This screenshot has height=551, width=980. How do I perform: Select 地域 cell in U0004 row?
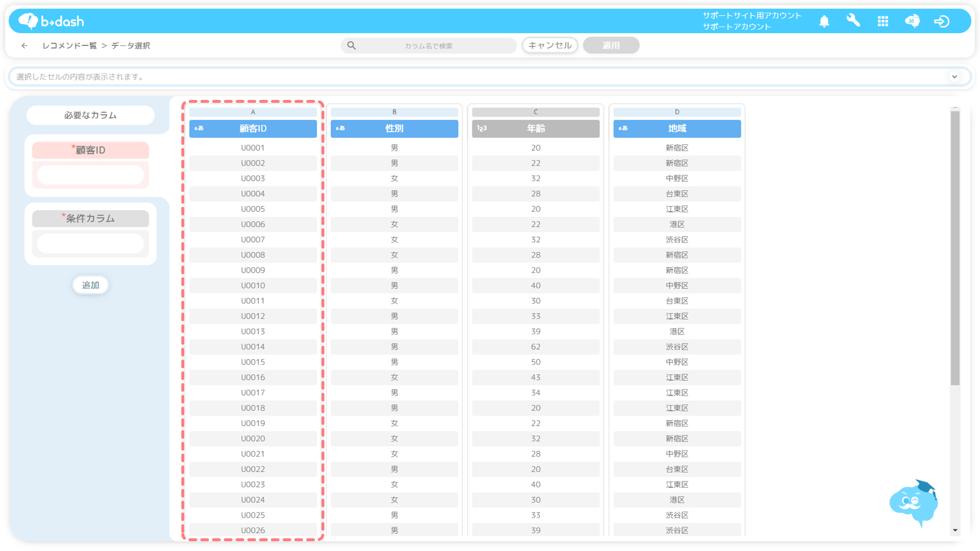677,193
